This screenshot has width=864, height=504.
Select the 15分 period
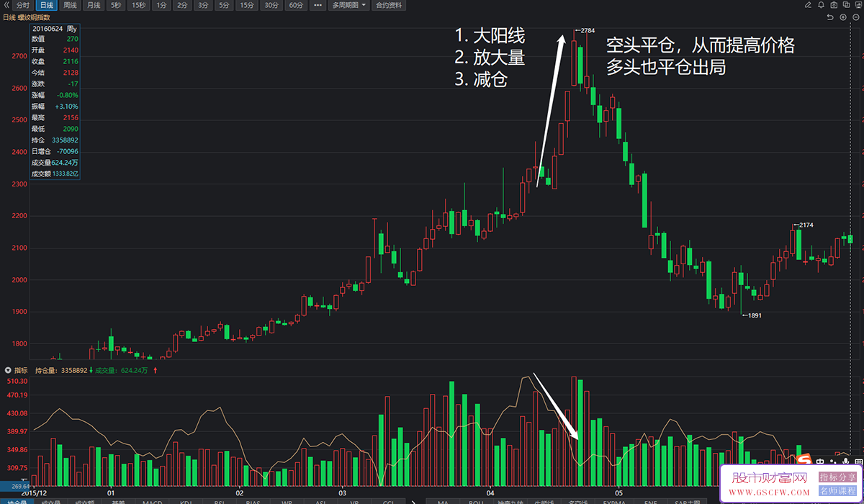(247, 5)
